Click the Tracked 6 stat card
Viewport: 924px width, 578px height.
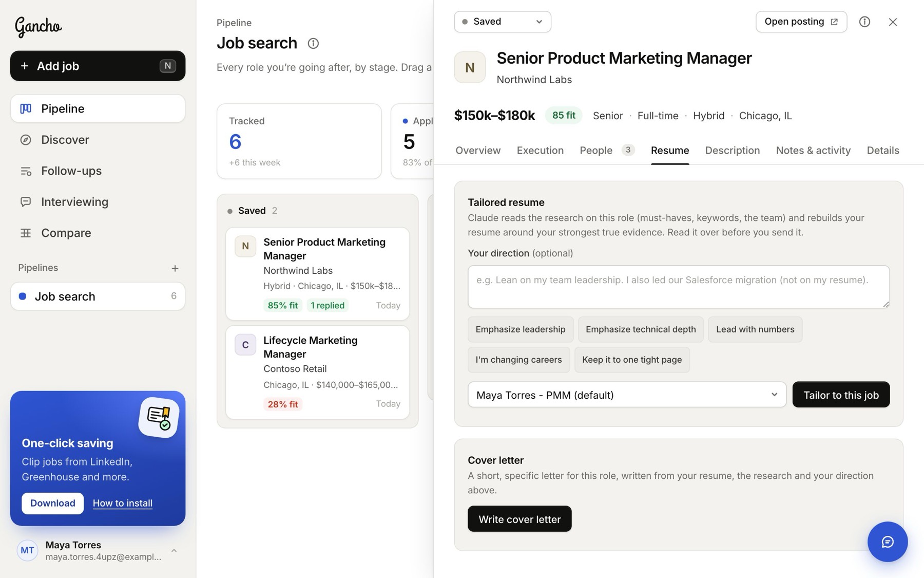click(299, 141)
